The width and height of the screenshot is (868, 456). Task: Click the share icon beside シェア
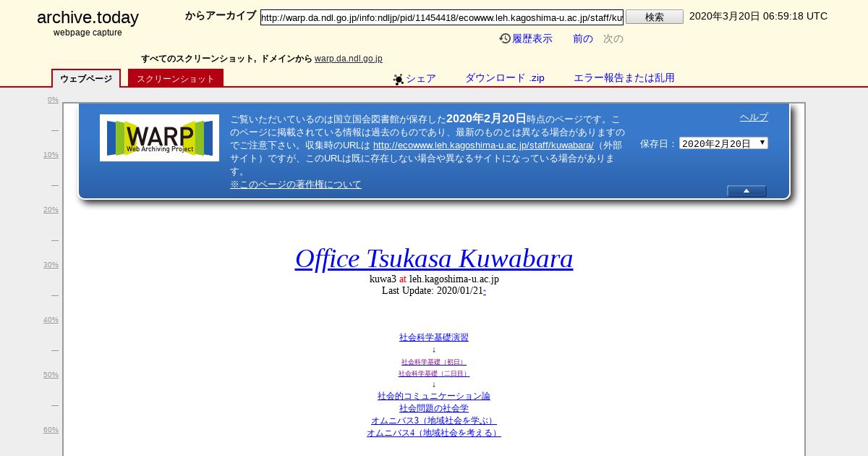point(399,80)
